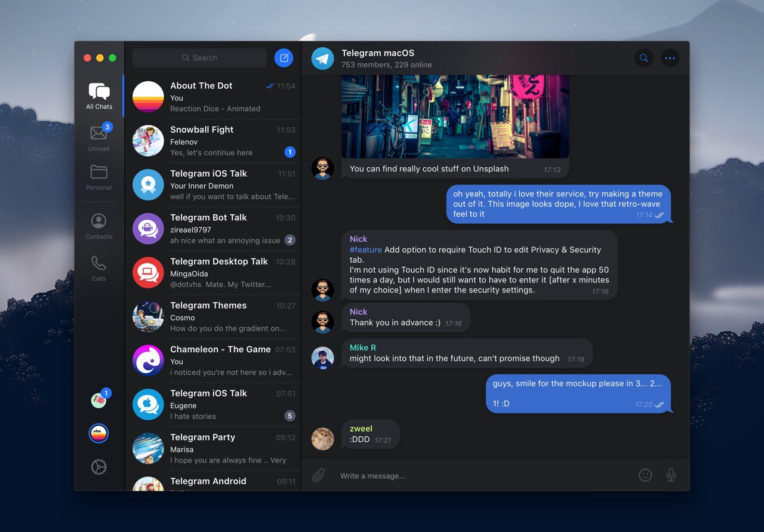
Task: Open Settings via the gear icon
Action: (99, 467)
